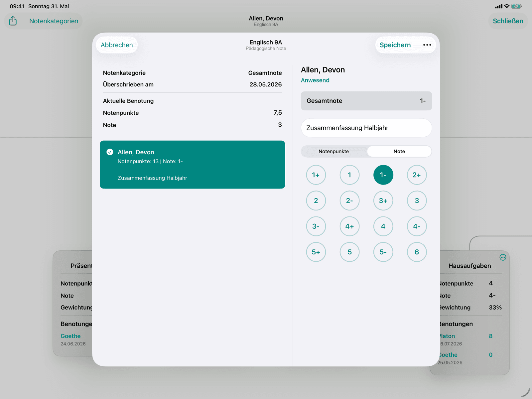This screenshot has height=399, width=532.
Task: Edit the Zusammenfassung Halbjahr comment field
Action: 366,128
